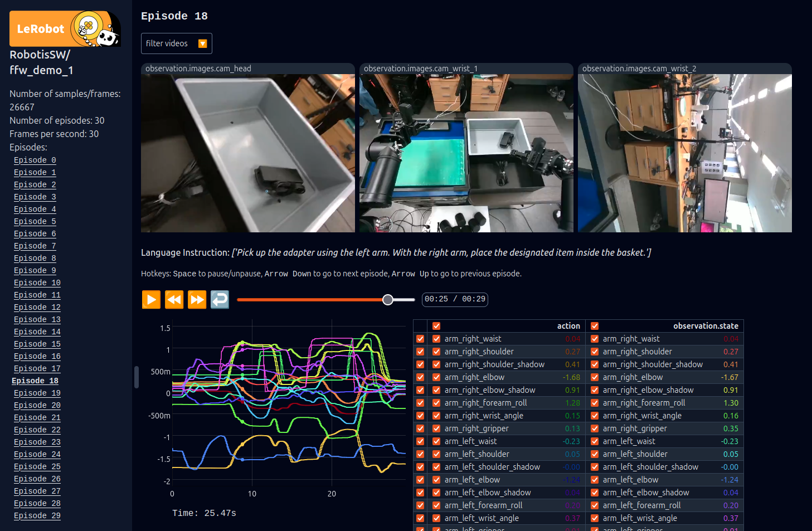Click 'Number of episodes: 30' text
Image resolution: width=812 pixels, height=531 pixels.
point(57,120)
